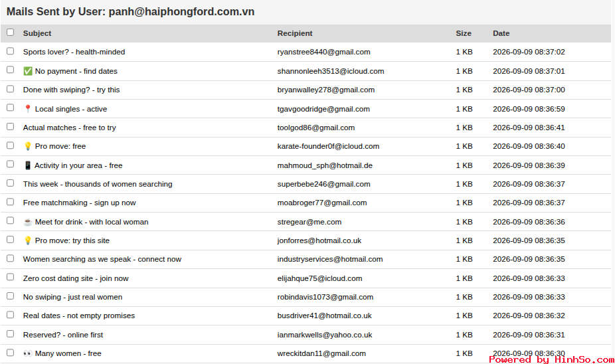Click recipient karate-founder0f@icloud.com
This screenshot has height=364, width=615.
pyautogui.click(x=328, y=146)
